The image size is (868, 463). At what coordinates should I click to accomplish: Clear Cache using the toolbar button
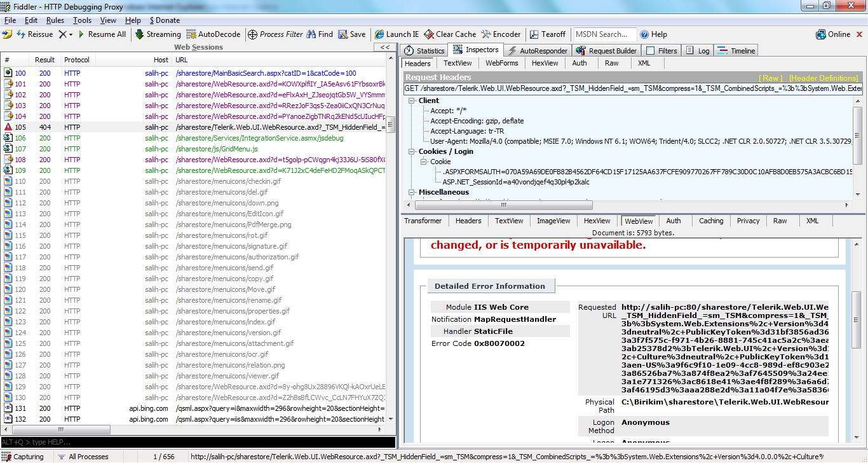(x=450, y=34)
